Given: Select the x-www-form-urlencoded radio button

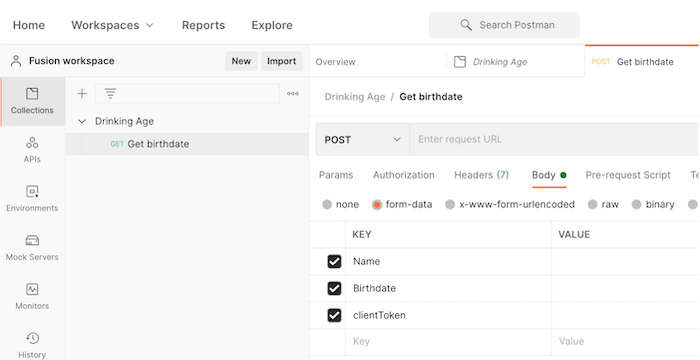Looking at the screenshot, I should 450,205.
